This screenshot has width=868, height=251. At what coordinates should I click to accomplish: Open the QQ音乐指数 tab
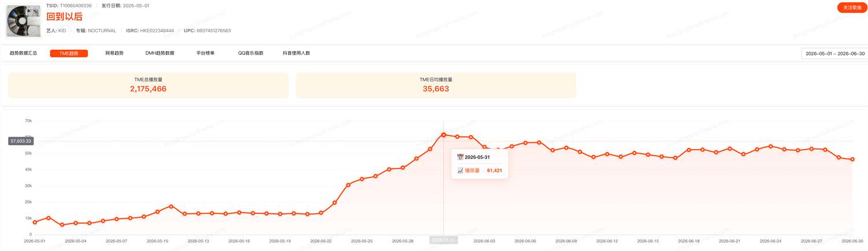pyautogui.click(x=251, y=53)
